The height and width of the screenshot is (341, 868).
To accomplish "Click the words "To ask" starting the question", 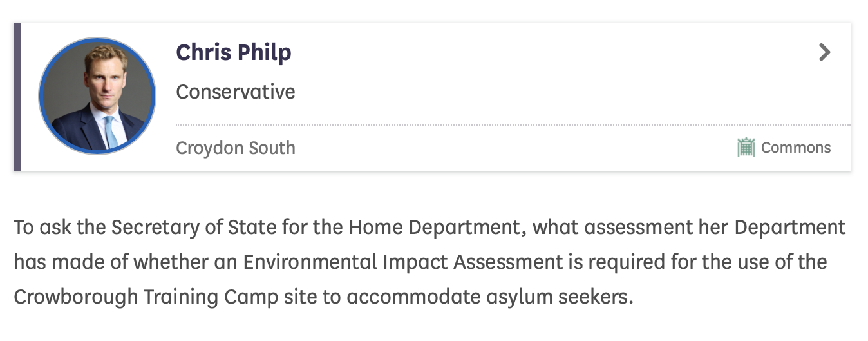I will click(37, 228).
